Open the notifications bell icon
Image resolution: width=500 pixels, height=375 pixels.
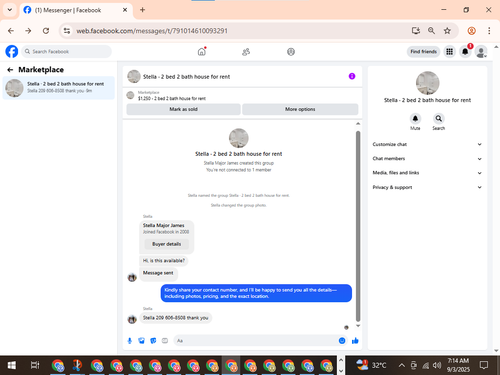465,52
